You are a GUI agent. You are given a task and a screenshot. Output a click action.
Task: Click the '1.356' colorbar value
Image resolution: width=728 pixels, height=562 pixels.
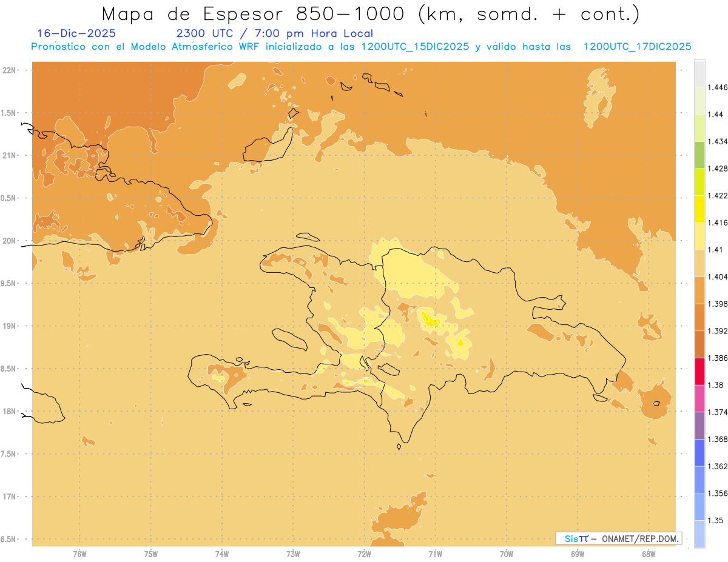click(x=718, y=493)
